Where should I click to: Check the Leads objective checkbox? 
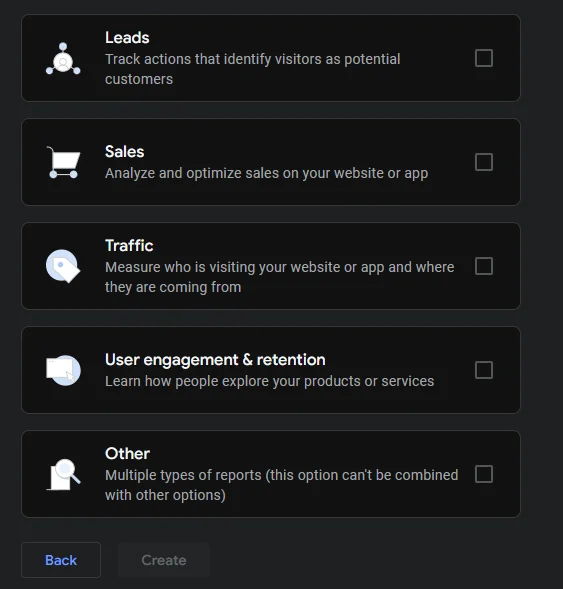(484, 58)
